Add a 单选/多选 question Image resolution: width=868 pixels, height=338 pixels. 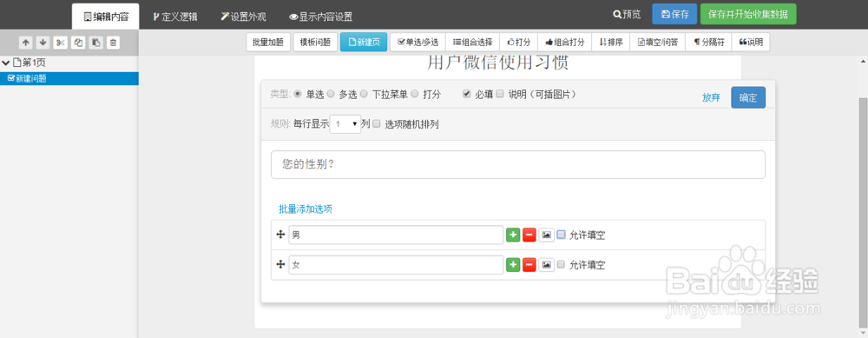(x=418, y=42)
